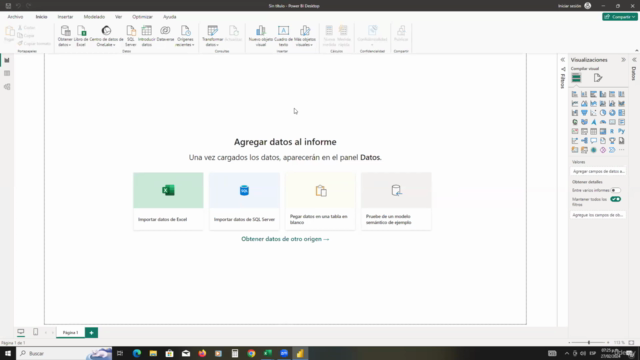
Task: Select the Insertar ribbon tab
Action: click(x=65, y=17)
